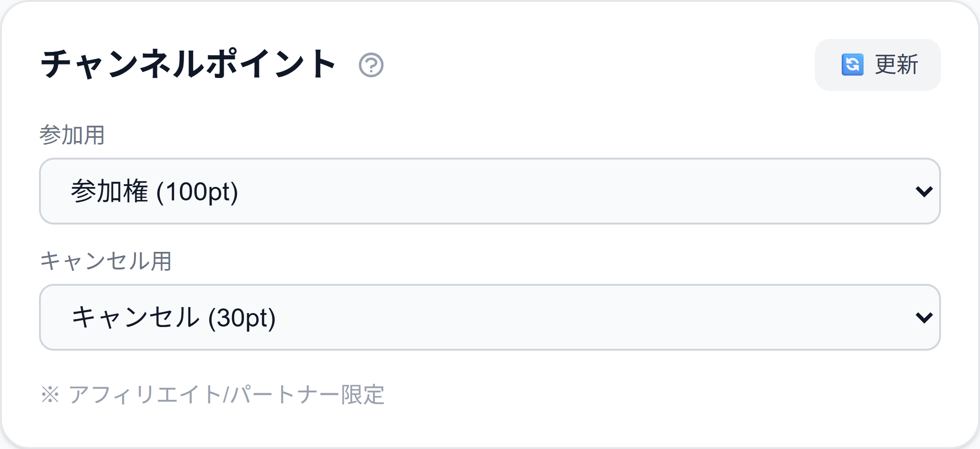The image size is (980, 449).
Task: Click the blue refresh arrows icon
Action: (x=852, y=64)
